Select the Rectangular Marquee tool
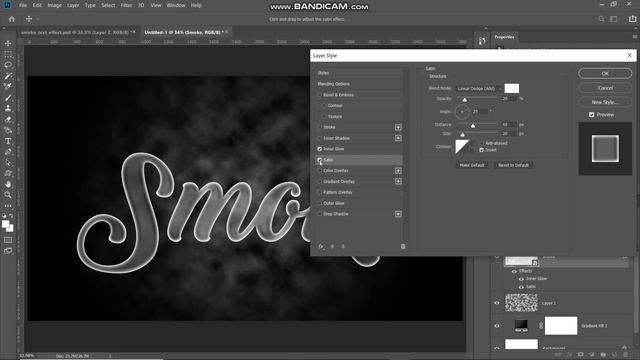The image size is (640, 360). [x=8, y=54]
